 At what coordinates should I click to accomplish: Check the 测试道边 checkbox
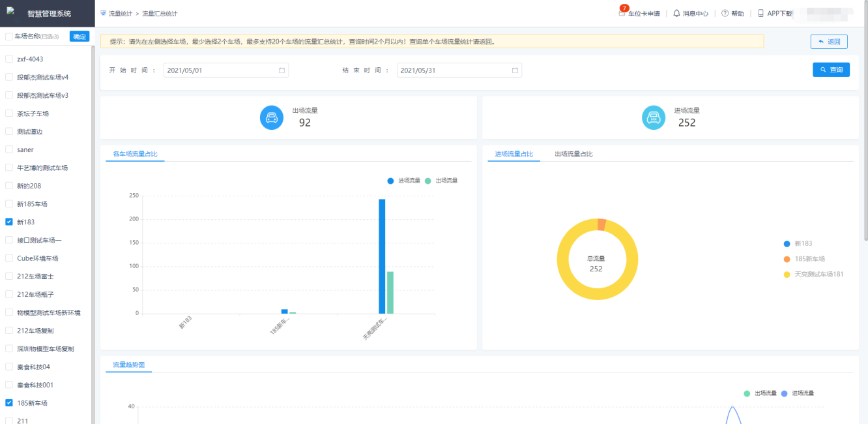[x=9, y=131]
